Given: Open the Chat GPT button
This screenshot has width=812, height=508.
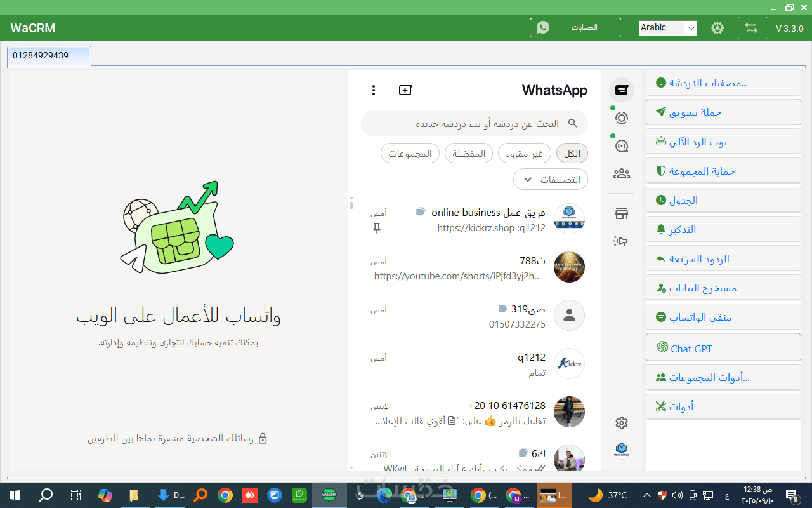Looking at the screenshot, I should pos(723,348).
